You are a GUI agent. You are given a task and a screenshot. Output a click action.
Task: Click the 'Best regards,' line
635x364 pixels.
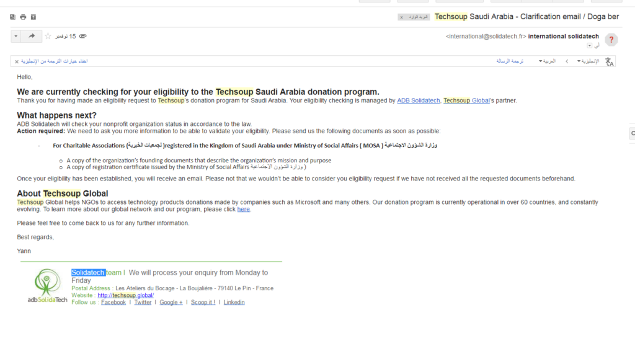click(35, 237)
